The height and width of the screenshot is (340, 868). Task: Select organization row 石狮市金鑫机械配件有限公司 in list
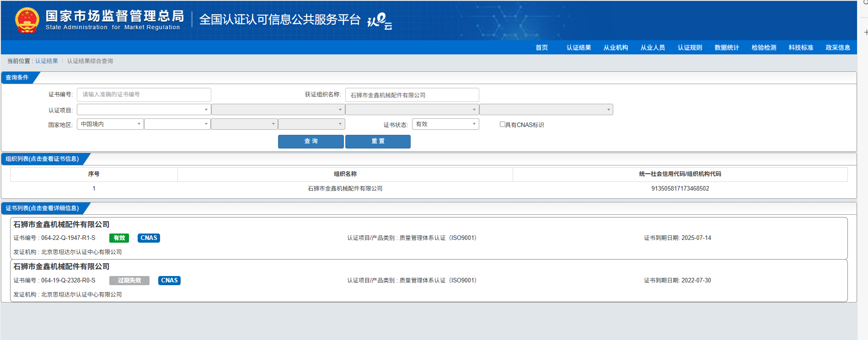click(429, 189)
